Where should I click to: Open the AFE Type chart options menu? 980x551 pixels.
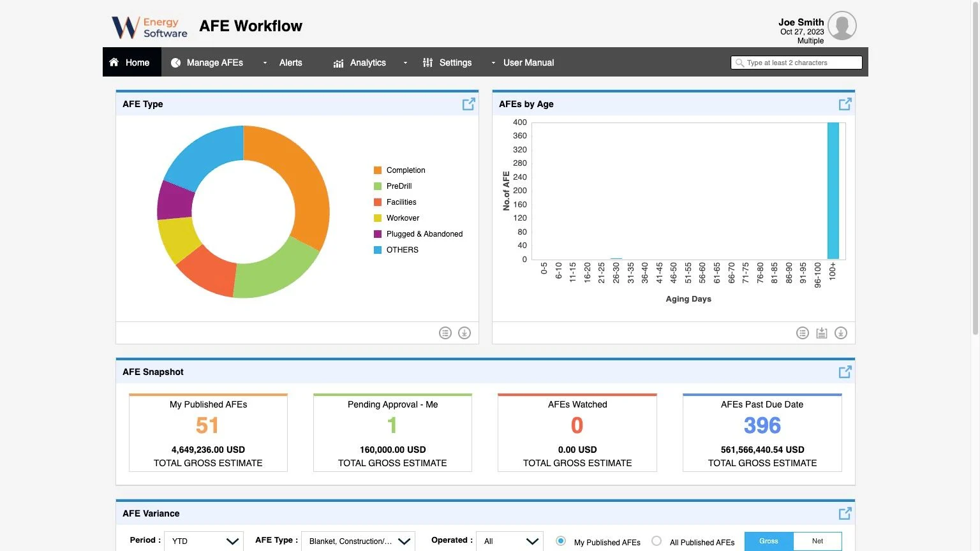point(445,332)
